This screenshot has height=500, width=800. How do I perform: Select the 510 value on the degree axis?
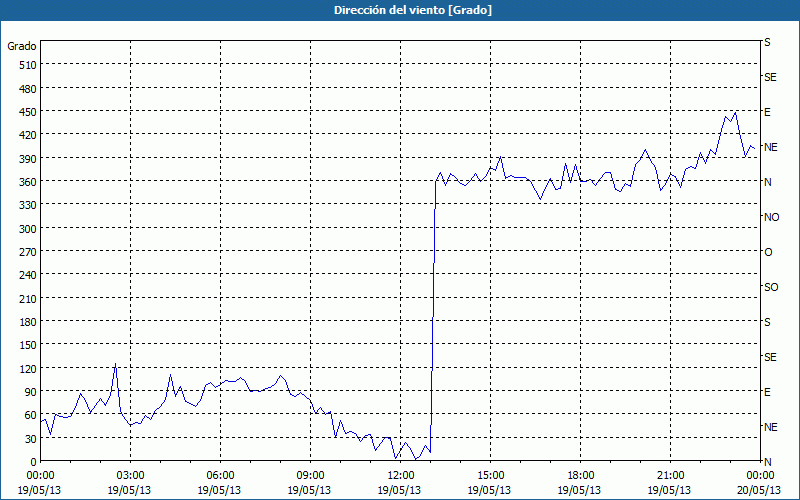[x=28, y=65]
